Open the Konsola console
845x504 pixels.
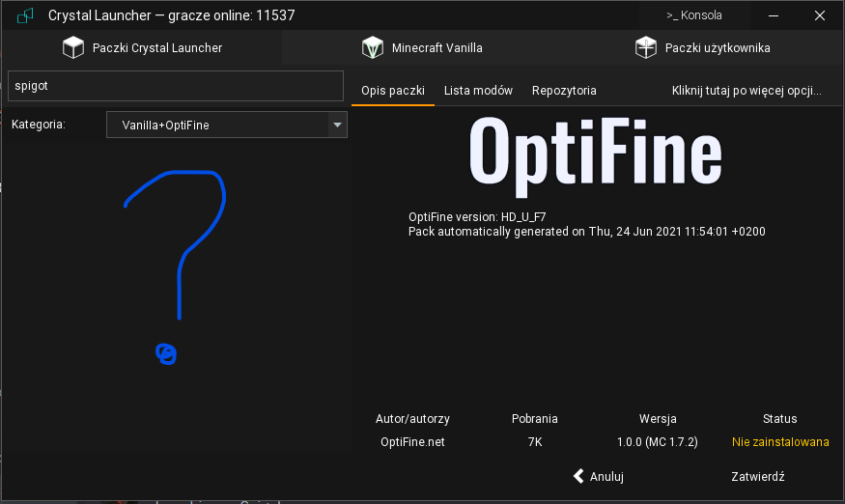[x=694, y=15]
